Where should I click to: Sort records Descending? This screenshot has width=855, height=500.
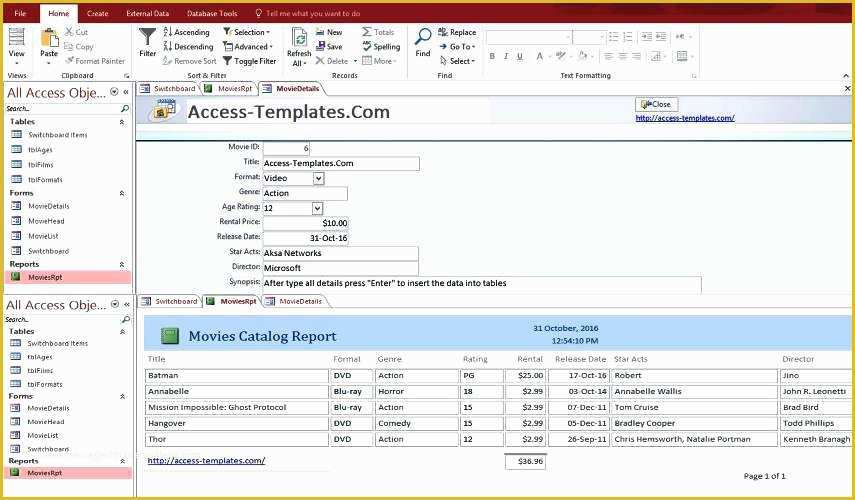pyautogui.click(x=188, y=47)
